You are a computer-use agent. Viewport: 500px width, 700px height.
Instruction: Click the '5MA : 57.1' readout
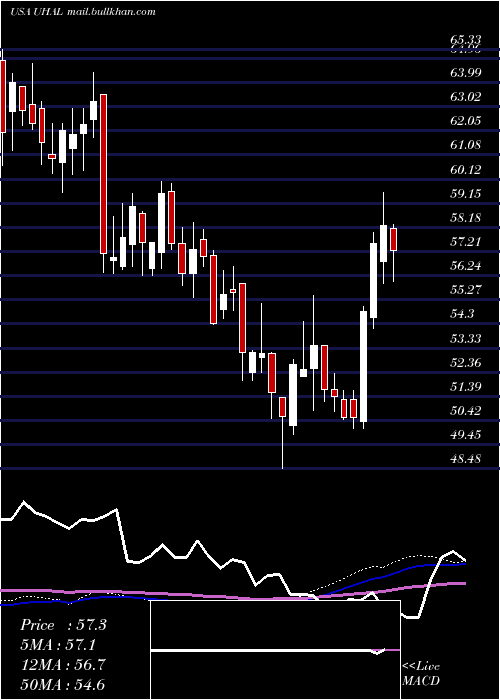pos(59,645)
